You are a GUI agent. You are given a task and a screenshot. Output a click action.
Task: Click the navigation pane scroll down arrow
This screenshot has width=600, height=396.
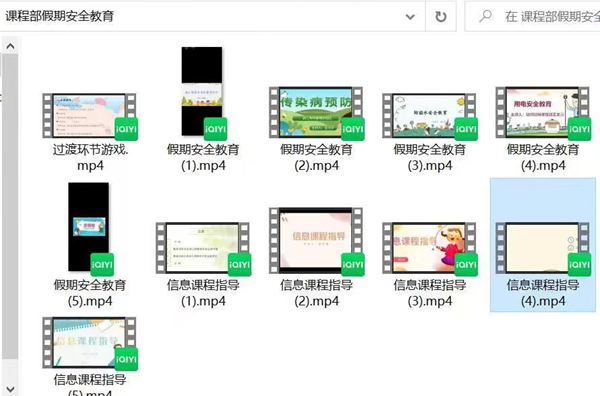(10, 389)
